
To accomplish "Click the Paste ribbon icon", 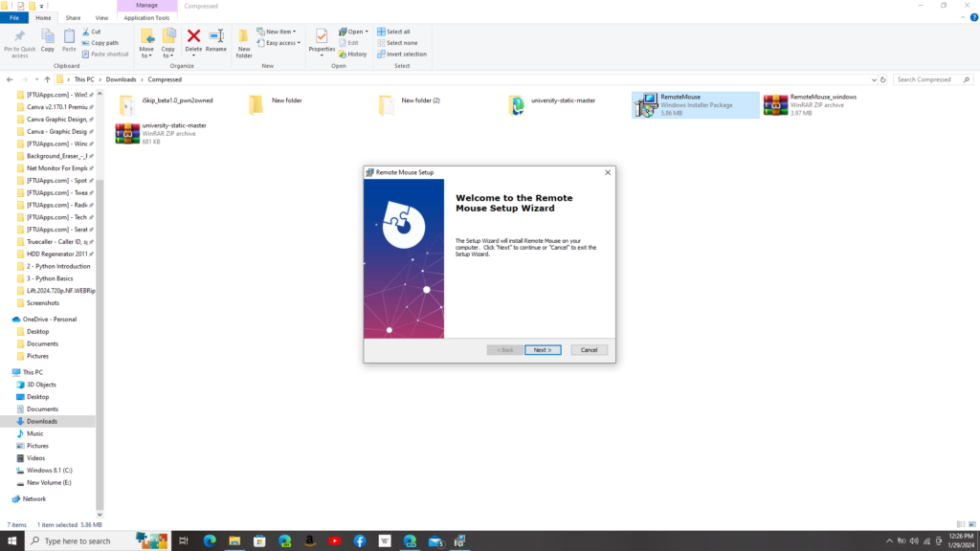I will click(x=69, y=40).
